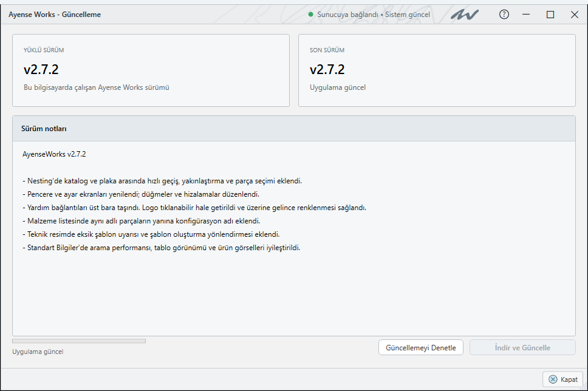Click the note line starting "Yardım bağlantıları üst bara"
The image size is (588, 391).
pyautogui.click(x=194, y=208)
